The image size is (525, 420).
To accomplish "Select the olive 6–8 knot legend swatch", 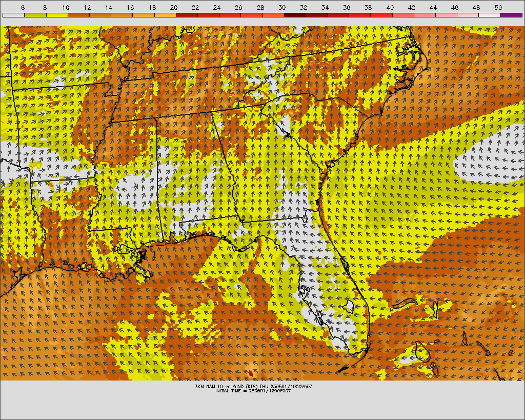I will pos(35,15).
